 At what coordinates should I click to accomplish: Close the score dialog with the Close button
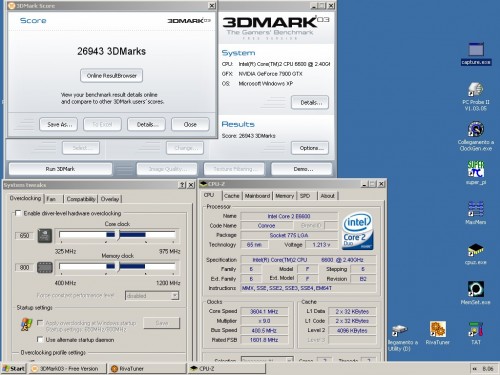coord(190,124)
